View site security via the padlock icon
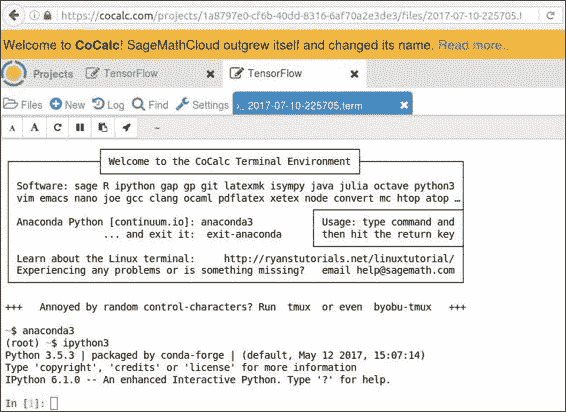Screen dimensions: 566x412 pyautogui.click(x=47, y=15)
